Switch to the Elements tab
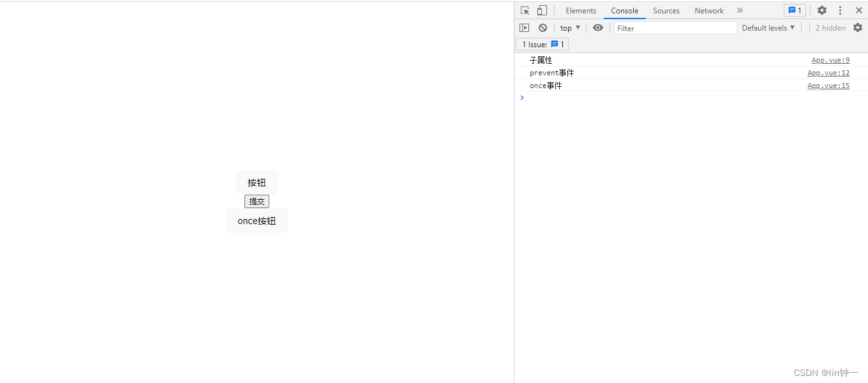This screenshot has height=383, width=868. coord(581,11)
